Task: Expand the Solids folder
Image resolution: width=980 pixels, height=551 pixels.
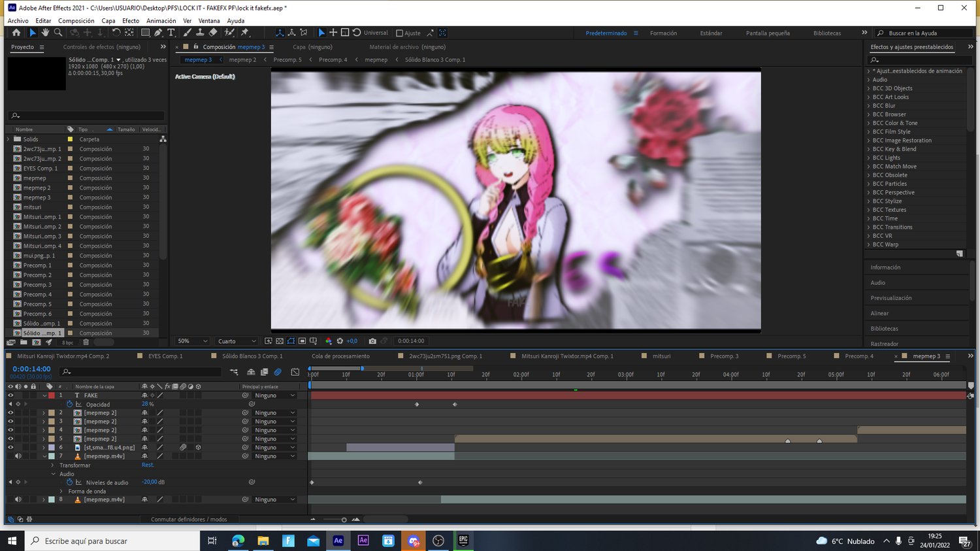Action: pos(8,139)
